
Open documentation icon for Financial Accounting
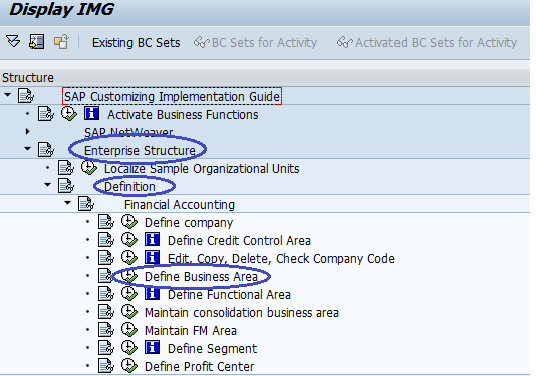click(x=86, y=204)
